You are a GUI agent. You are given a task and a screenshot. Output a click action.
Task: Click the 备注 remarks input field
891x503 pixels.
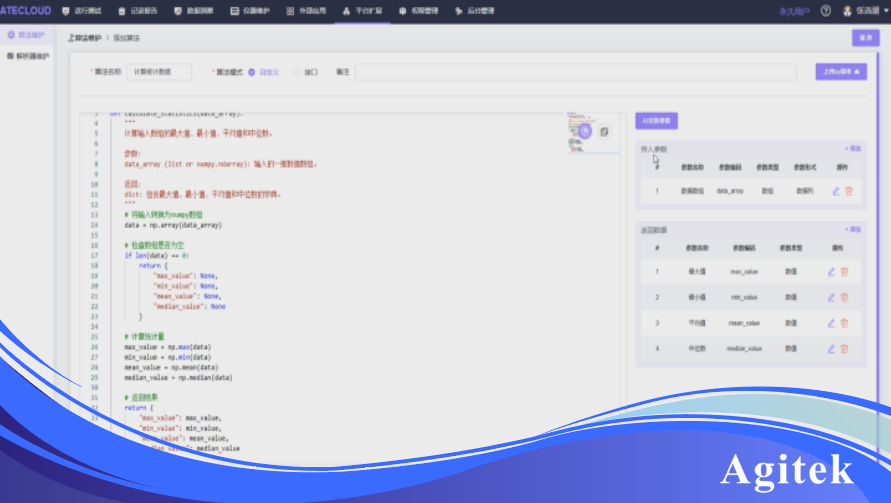pyautogui.click(x=575, y=72)
